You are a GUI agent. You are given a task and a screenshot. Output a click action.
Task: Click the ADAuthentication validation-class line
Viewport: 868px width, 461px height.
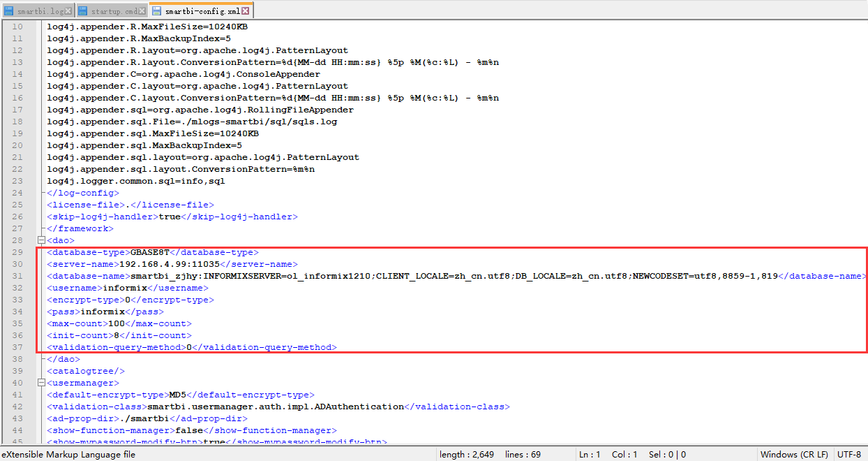click(278, 407)
